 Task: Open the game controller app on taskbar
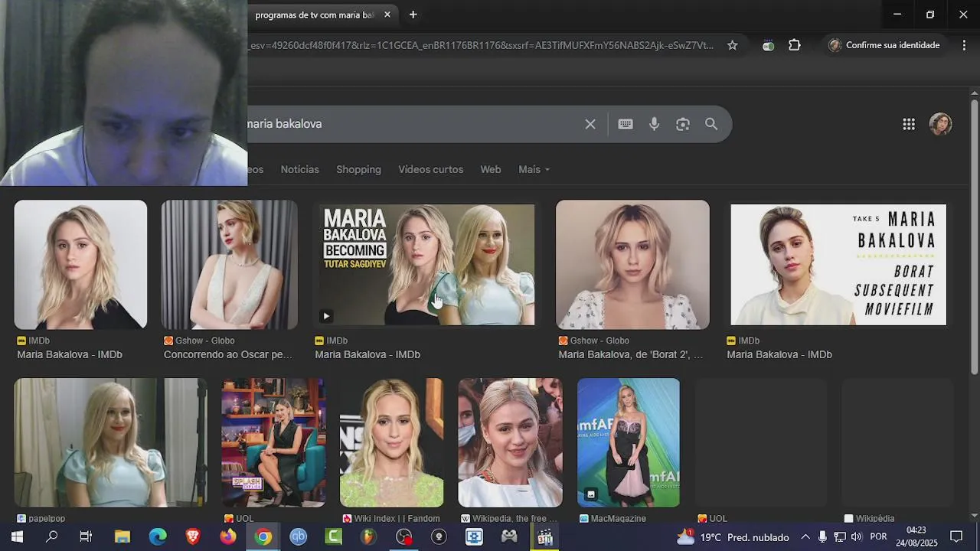[x=509, y=536]
